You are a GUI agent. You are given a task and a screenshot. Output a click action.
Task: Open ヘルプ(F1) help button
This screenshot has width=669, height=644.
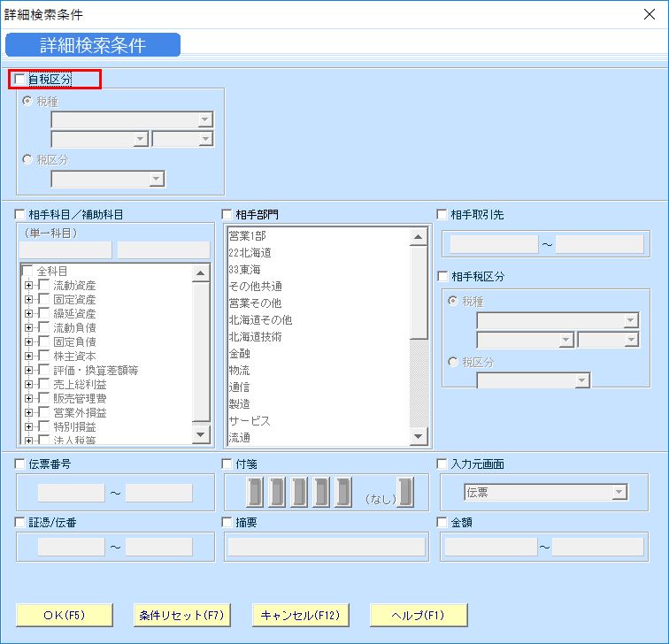pyautogui.click(x=419, y=615)
